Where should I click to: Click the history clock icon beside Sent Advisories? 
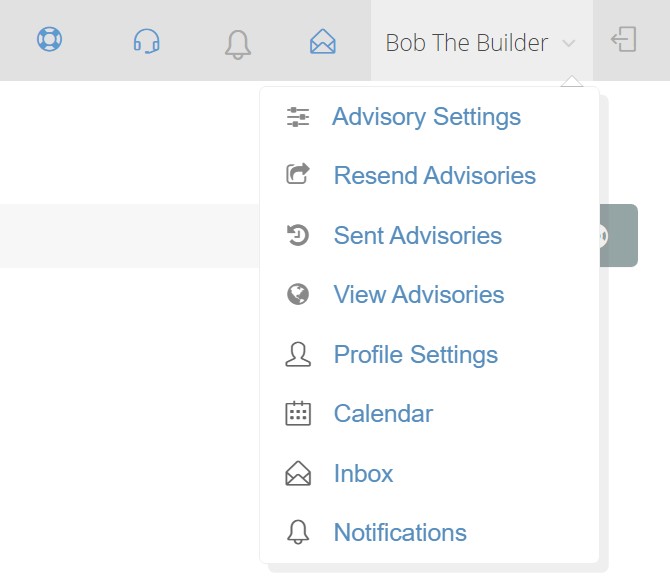[x=298, y=235]
